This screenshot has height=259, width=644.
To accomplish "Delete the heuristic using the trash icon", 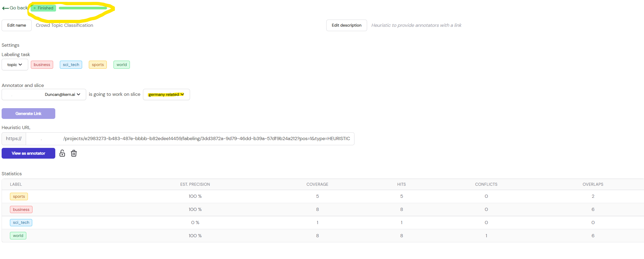I will [74, 153].
